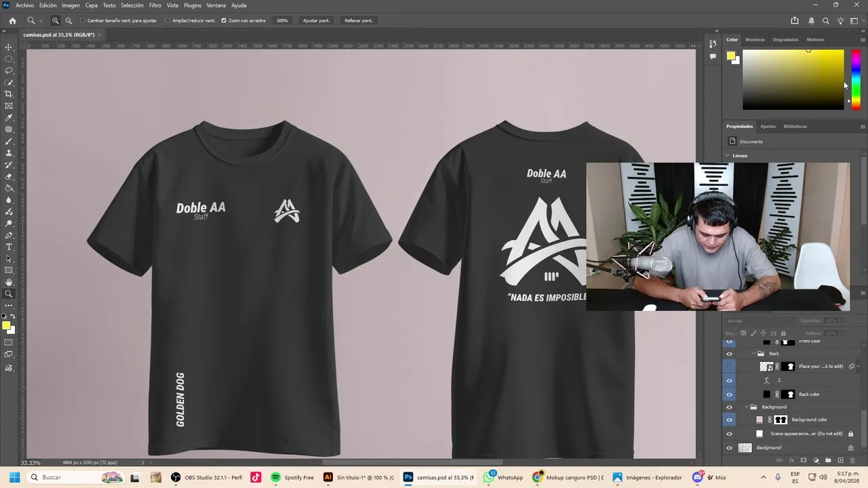Hide the Back group layer
The width and height of the screenshot is (868, 488).
[730, 354]
